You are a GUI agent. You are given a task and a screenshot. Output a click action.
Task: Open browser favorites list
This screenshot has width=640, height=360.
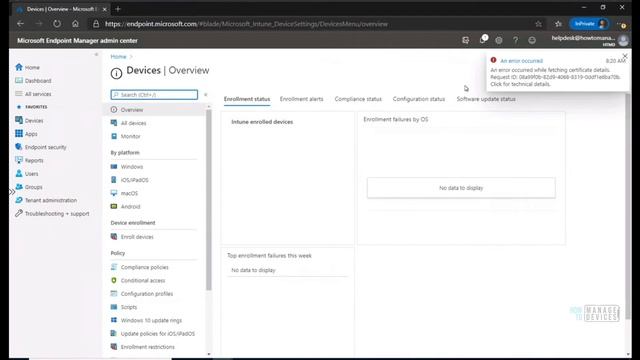558,24
